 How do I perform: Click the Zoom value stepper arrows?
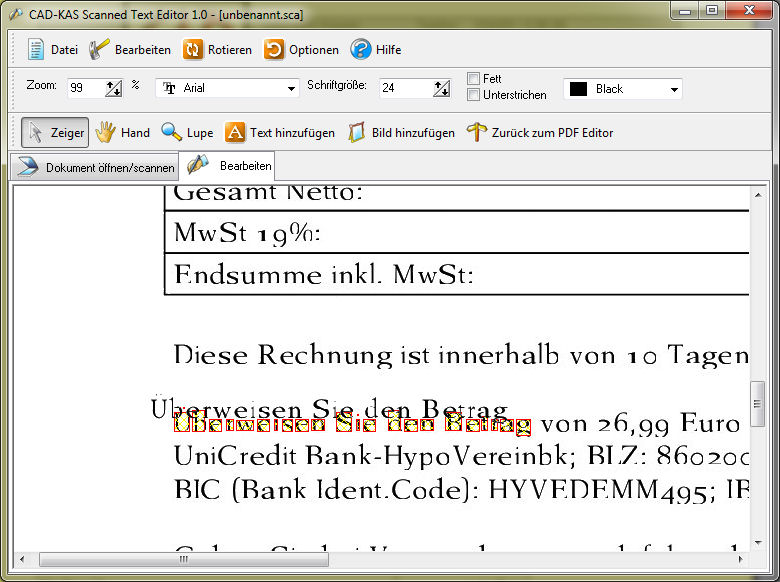[x=113, y=89]
